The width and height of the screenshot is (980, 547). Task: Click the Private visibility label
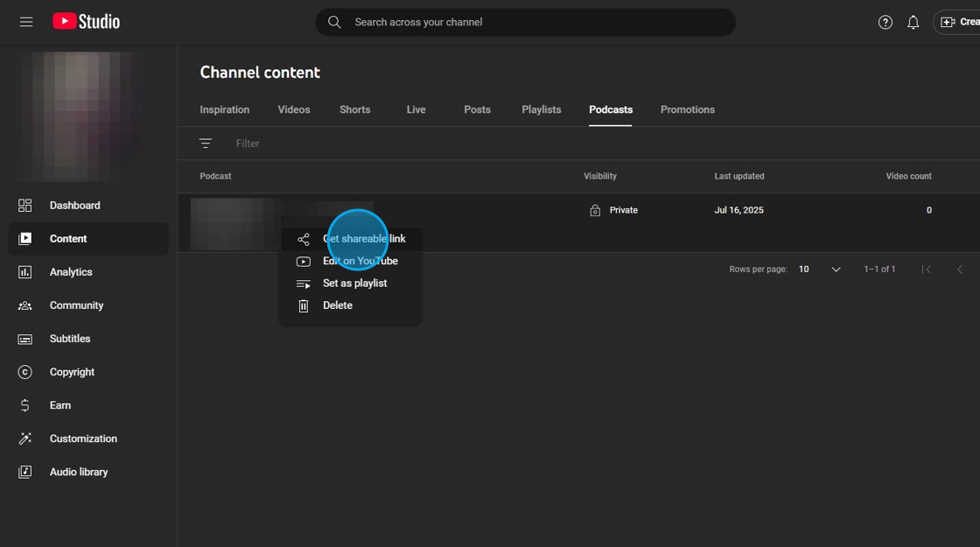pos(624,210)
